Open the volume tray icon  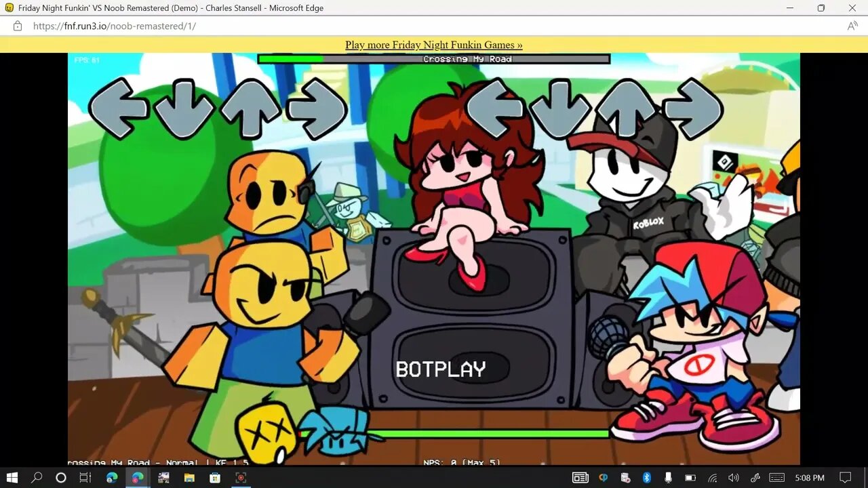(734, 477)
